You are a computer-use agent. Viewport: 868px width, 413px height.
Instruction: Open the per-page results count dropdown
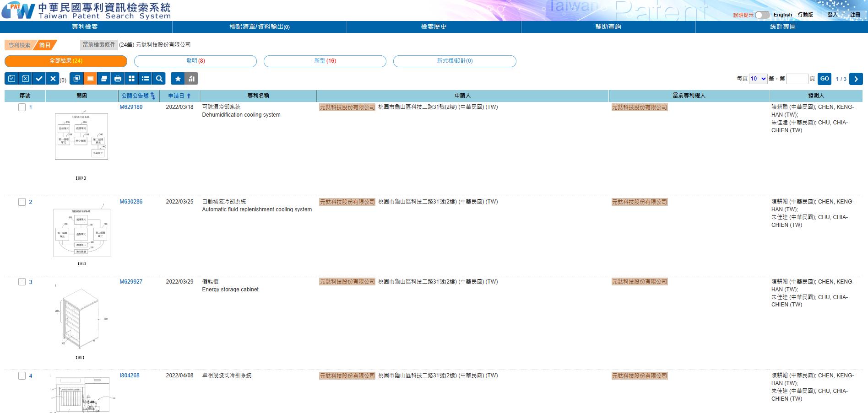(758, 79)
